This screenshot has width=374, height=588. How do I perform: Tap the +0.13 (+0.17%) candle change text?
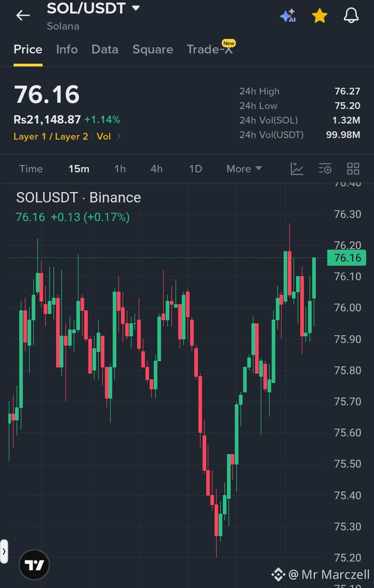[90, 217]
